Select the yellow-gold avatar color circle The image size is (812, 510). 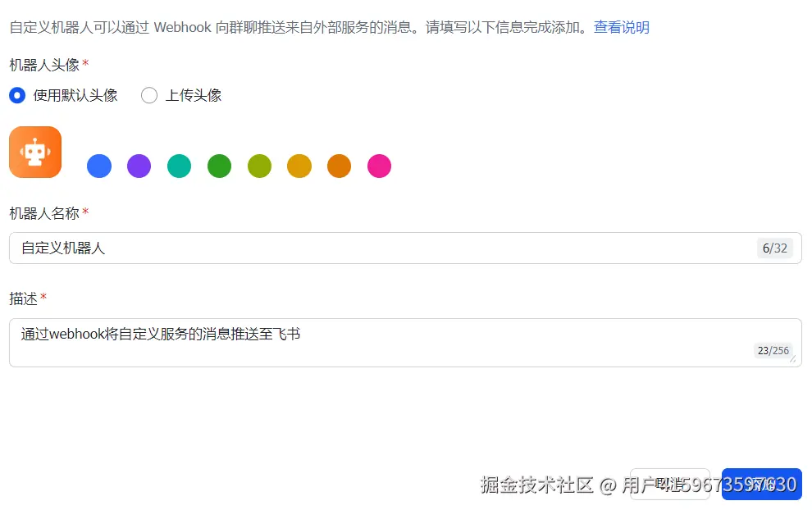299,166
